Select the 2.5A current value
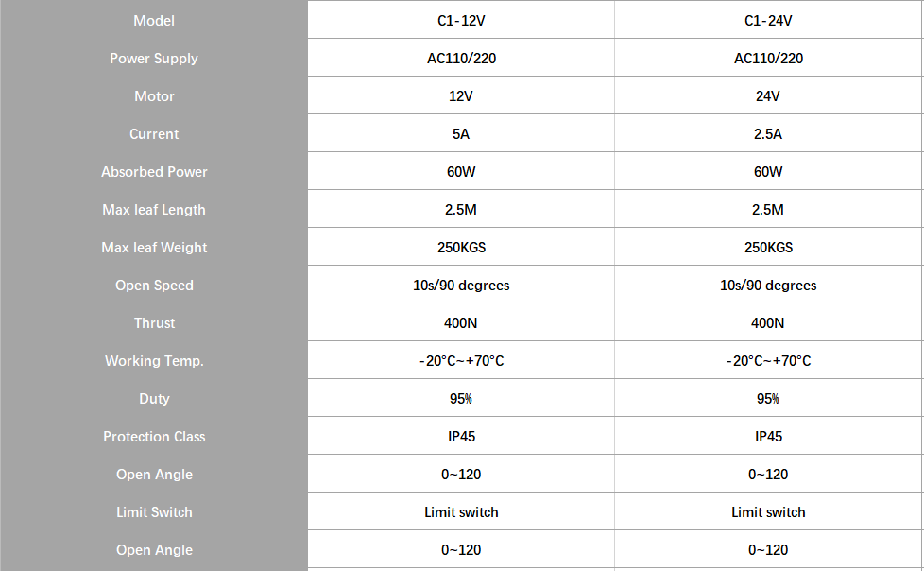The height and width of the screenshot is (571, 924). [x=768, y=134]
